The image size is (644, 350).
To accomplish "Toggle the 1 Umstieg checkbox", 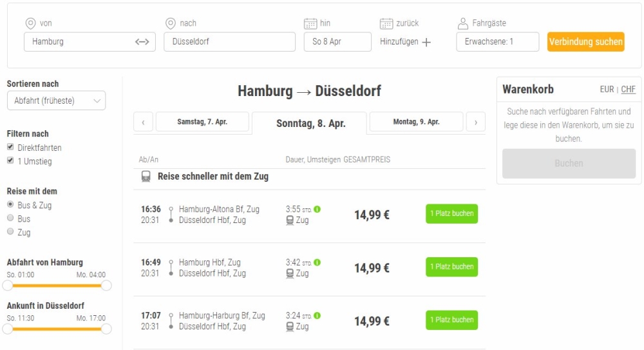I will pyautogui.click(x=10, y=160).
